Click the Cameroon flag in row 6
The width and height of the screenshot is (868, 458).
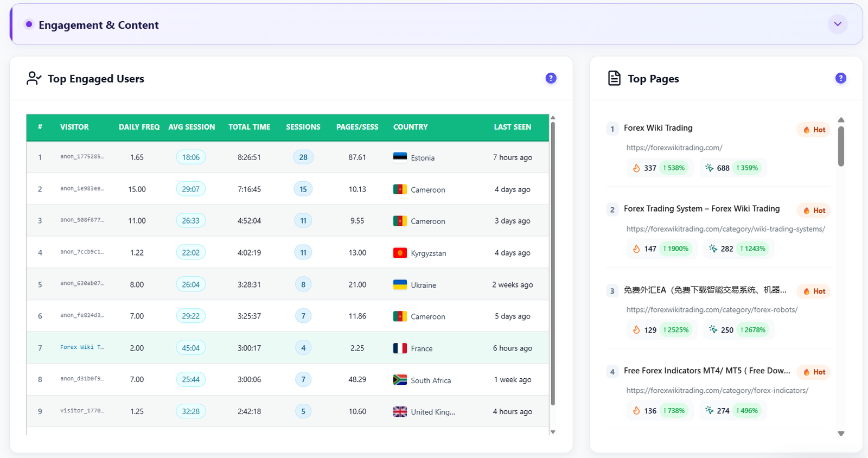(400, 316)
